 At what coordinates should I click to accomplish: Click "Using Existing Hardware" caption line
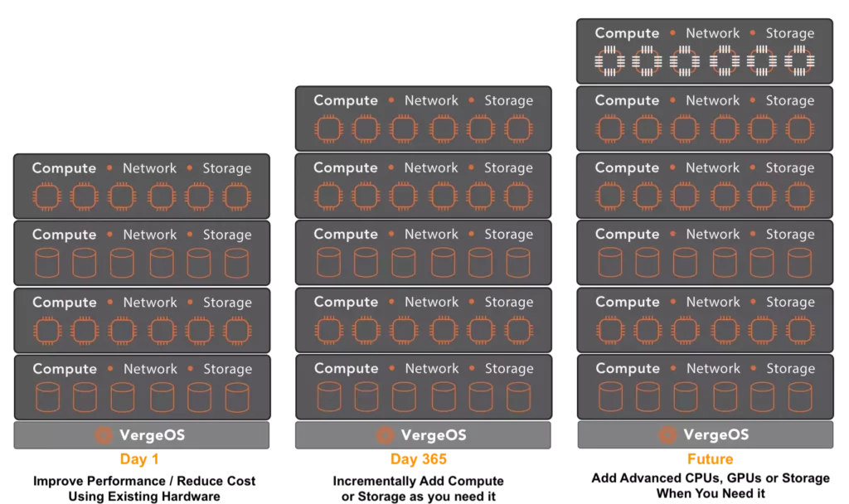(x=144, y=497)
